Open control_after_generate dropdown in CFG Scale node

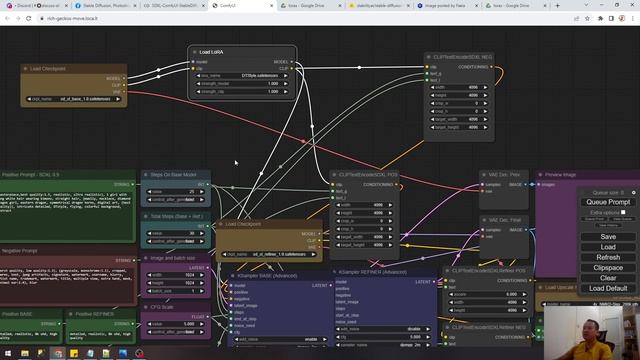[176, 332]
